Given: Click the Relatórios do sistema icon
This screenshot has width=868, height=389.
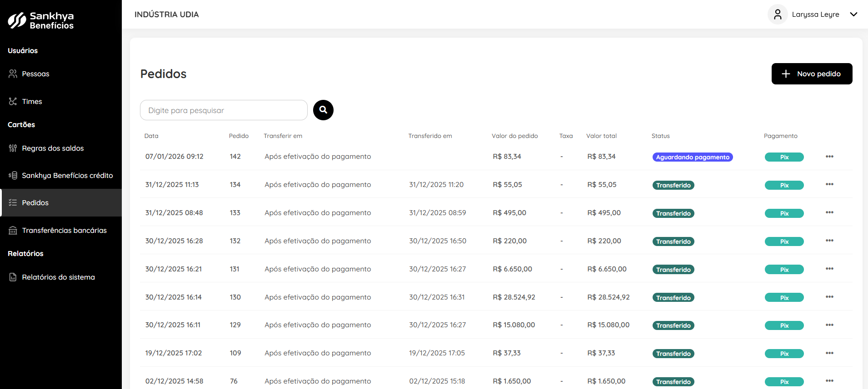Looking at the screenshot, I should [13, 277].
